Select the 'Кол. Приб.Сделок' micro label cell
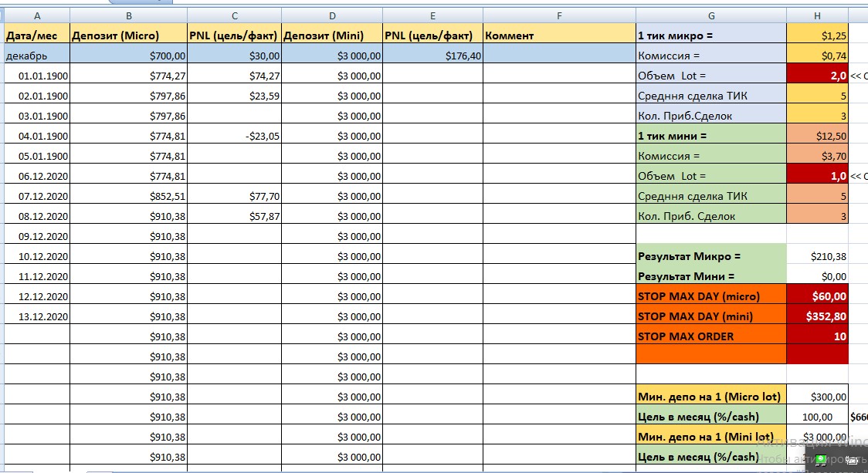The image size is (868, 473). point(711,113)
